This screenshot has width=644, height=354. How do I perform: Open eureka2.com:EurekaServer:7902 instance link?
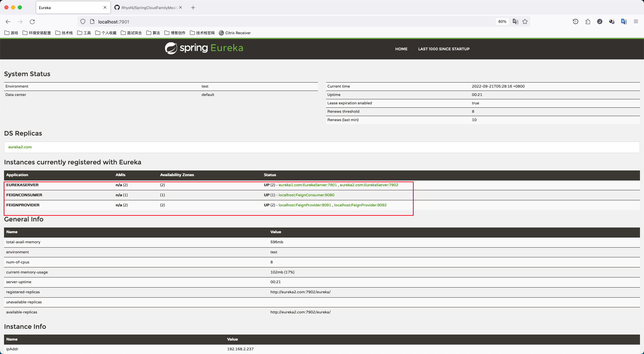tap(369, 185)
